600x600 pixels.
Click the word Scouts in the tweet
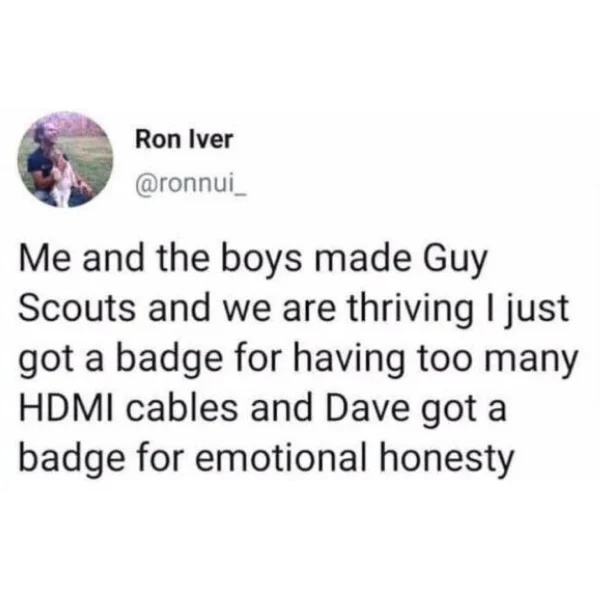click(x=77, y=308)
